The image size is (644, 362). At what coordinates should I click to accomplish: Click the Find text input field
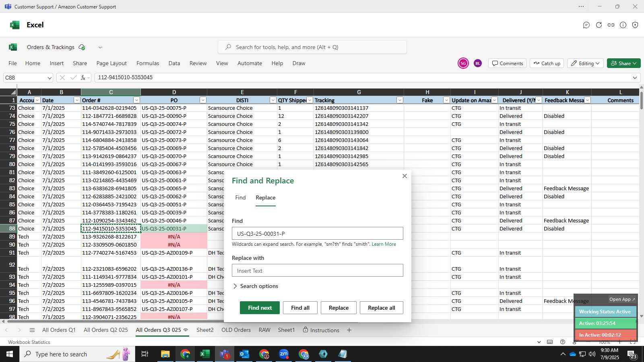click(x=317, y=234)
